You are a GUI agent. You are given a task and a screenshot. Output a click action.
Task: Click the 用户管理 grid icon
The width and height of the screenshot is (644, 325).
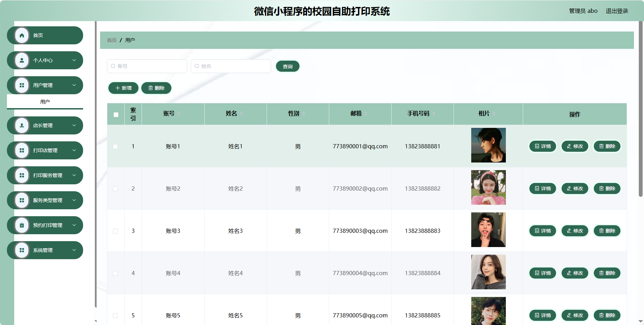tap(22, 85)
